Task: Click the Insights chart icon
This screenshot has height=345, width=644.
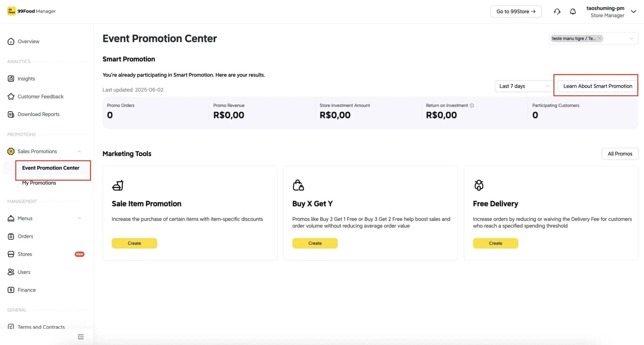Action: pos(11,79)
